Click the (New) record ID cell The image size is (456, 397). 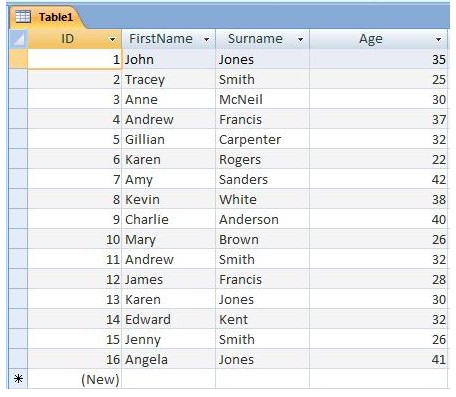click(x=75, y=379)
